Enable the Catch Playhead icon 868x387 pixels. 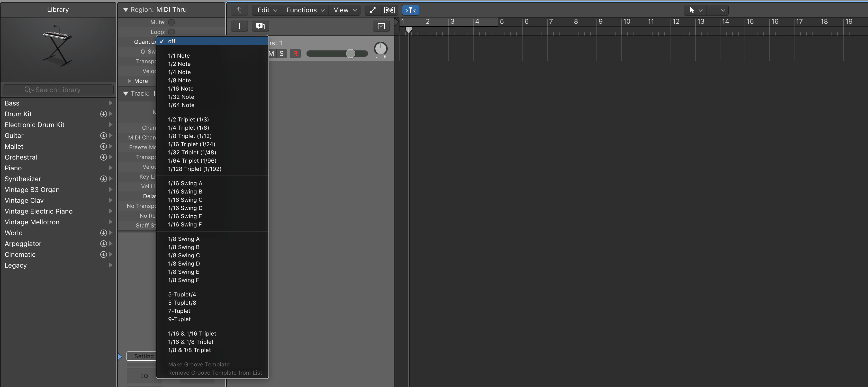click(x=410, y=10)
